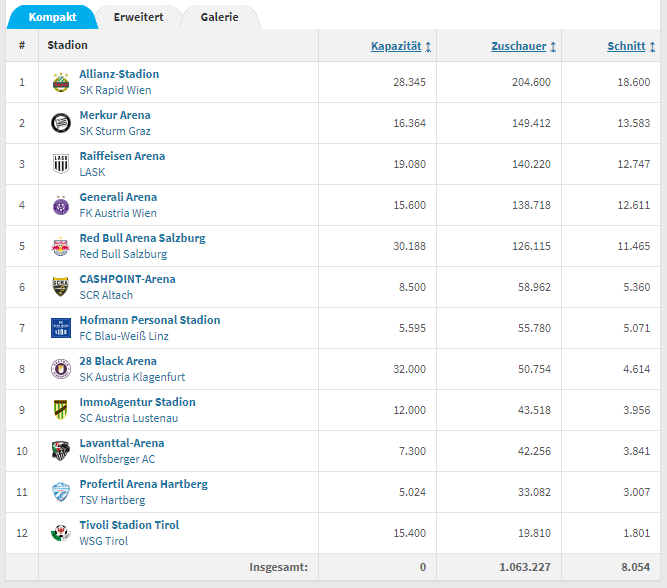667x588 pixels.
Task: Click the FK Austria Wien crest
Action: 61,205
